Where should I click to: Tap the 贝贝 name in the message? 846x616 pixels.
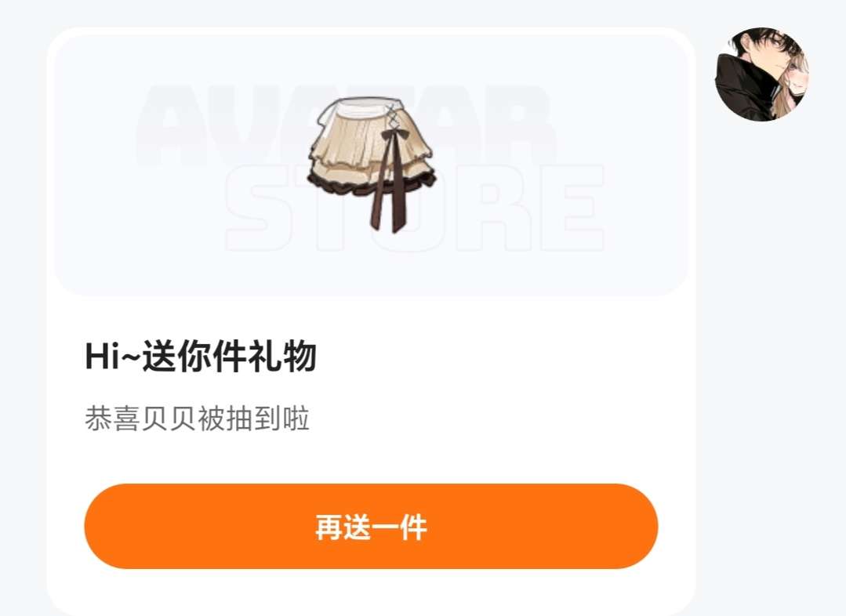(x=169, y=419)
